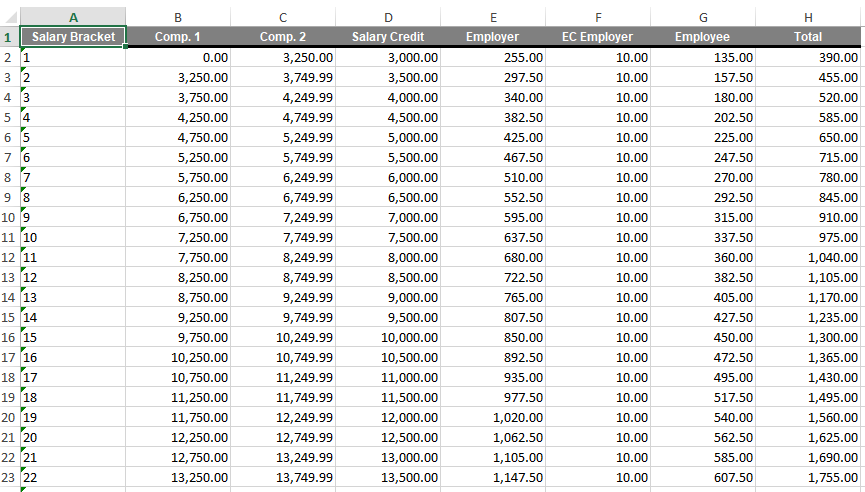Select Salary Bracket cell 15
Screen dimensions: 865x492
[x=73, y=338]
